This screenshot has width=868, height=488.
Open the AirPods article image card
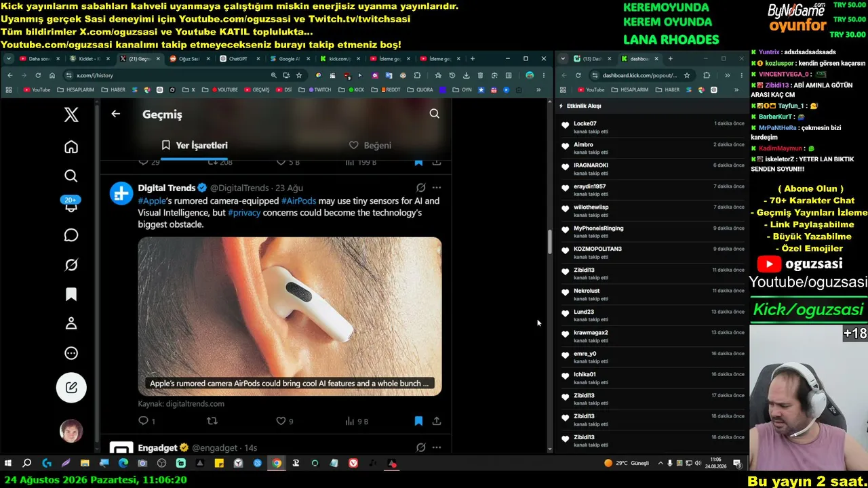(290, 316)
